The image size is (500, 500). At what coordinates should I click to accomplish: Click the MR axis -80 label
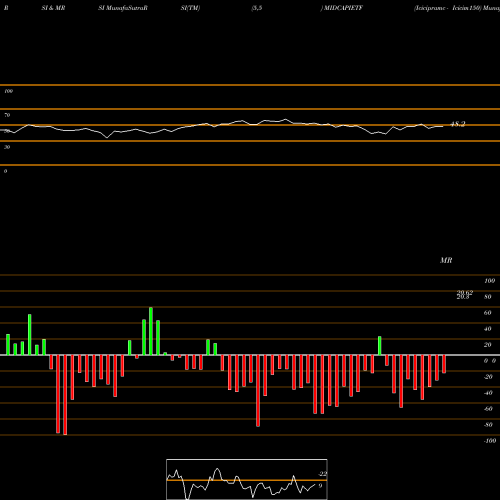coord(488,425)
